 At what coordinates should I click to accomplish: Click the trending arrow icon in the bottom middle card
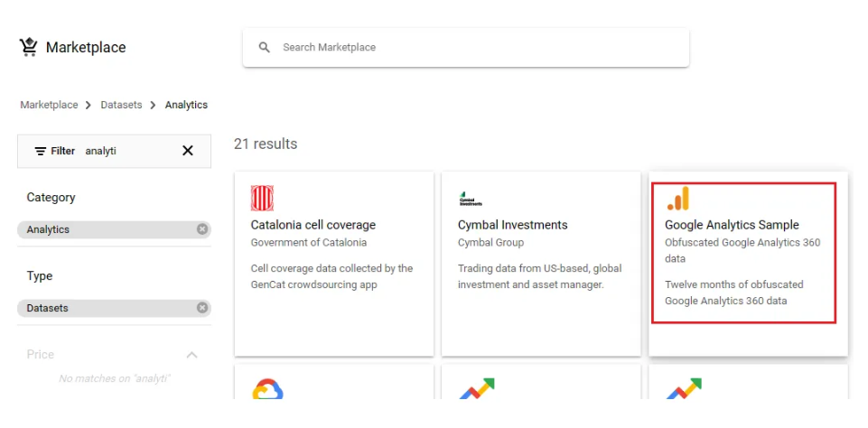coord(477,388)
